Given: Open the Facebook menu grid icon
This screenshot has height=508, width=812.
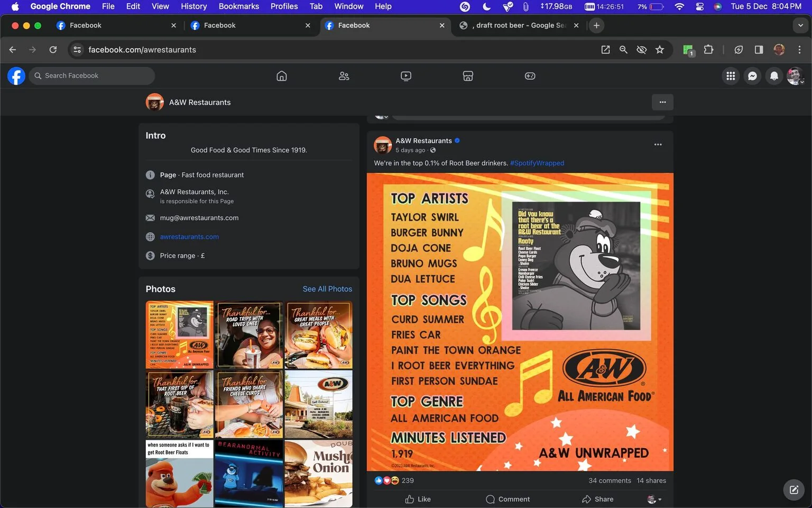Looking at the screenshot, I should [731, 76].
